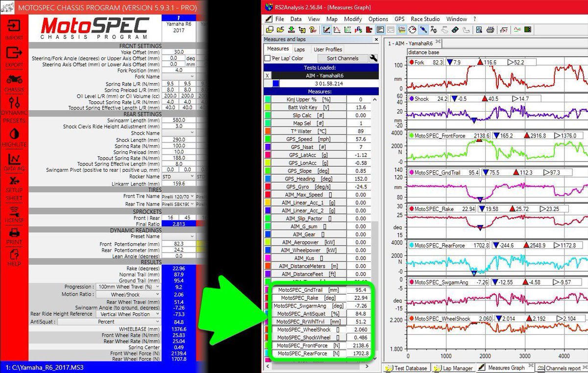Click the magnifier preview toolbar icon
The width and height of the screenshot is (588, 373).
[x=479, y=29]
